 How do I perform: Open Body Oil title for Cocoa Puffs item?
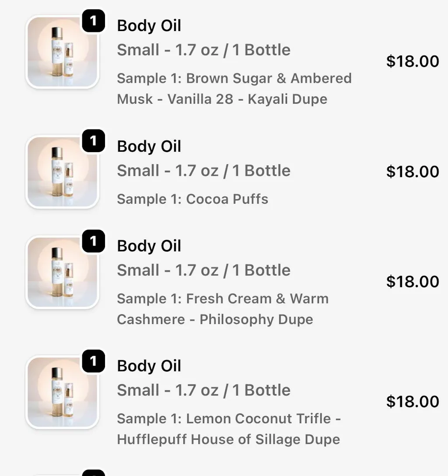pos(149,146)
